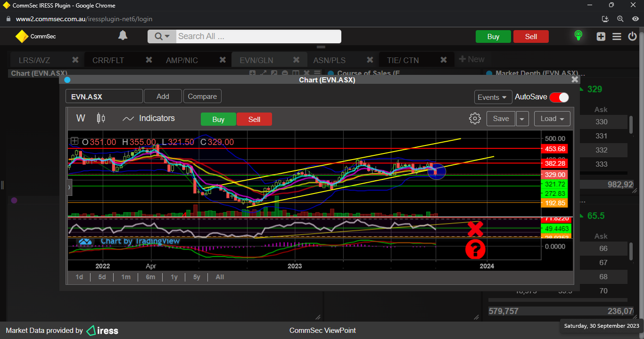Click the search magnifier dropdown

coord(162,36)
